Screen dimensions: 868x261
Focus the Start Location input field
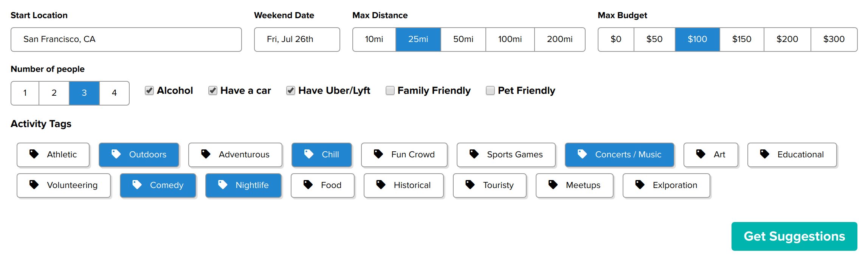coord(126,39)
